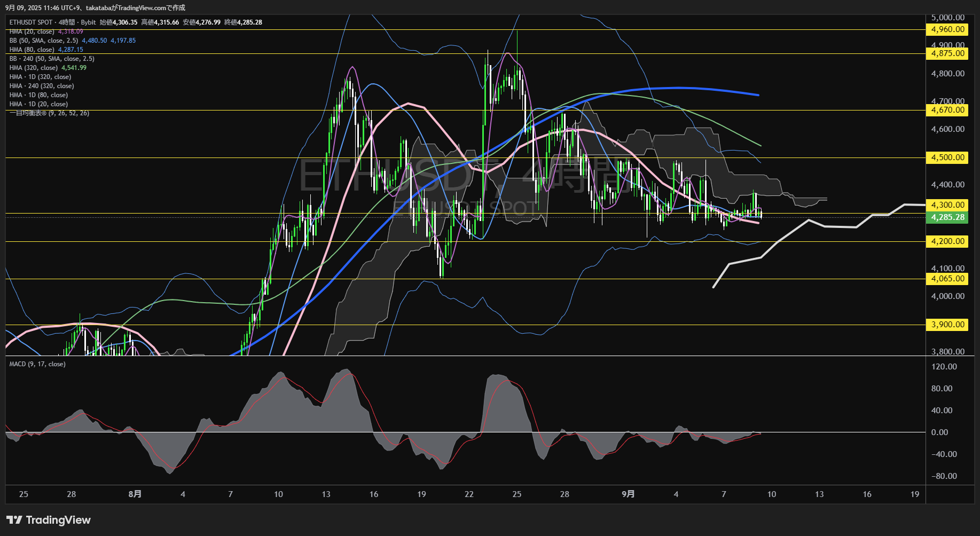
Task: Click the 4,500.00 yellow price label
Action: 947,157
